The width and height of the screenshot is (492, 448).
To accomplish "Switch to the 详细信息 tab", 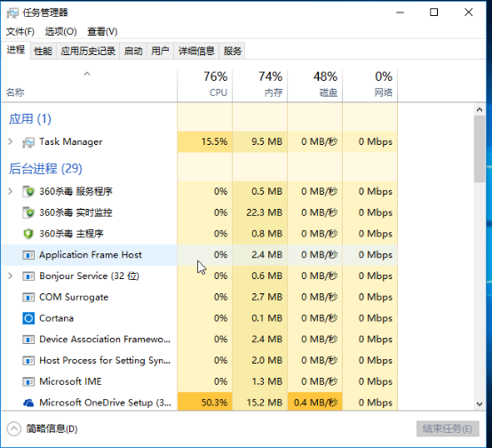I will [x=196, y=51].
